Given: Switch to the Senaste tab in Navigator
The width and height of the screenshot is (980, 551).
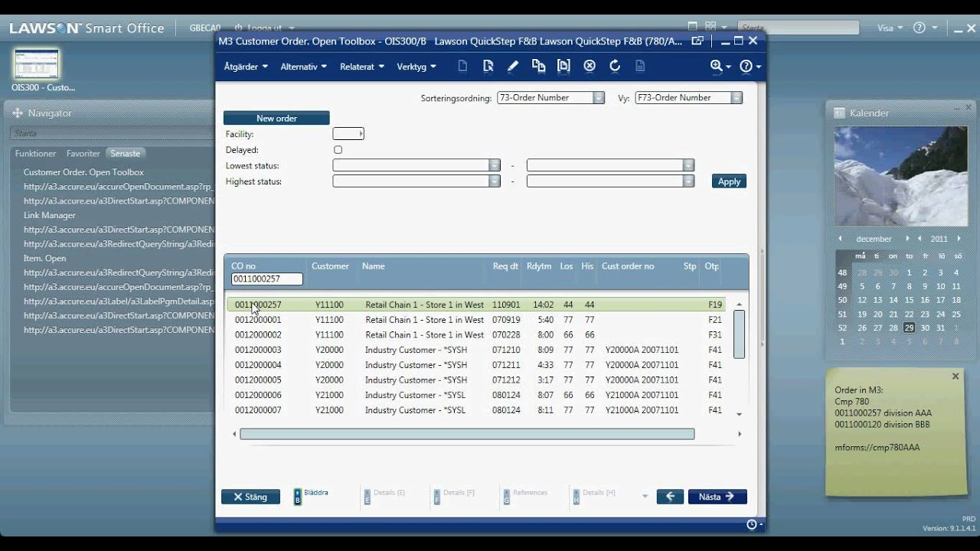Looking at the screenshot, I should (x=126, y=154).
